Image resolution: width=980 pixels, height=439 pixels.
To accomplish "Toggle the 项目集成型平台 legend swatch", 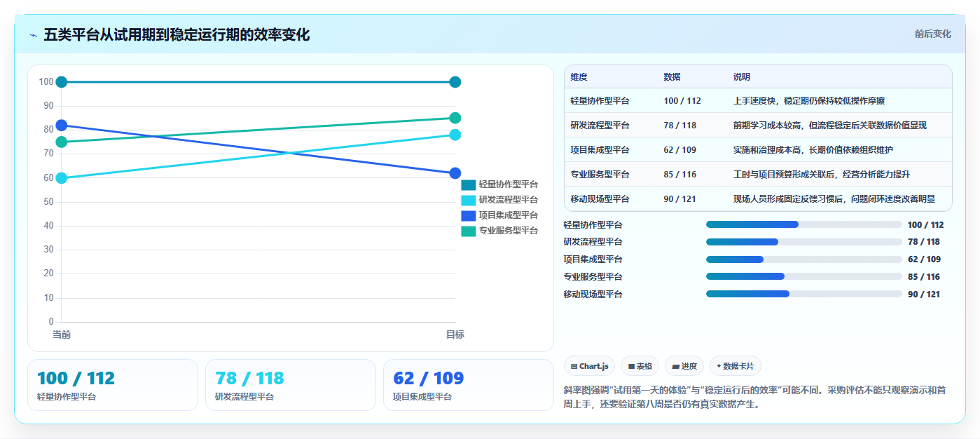I will tap(468, 215).
